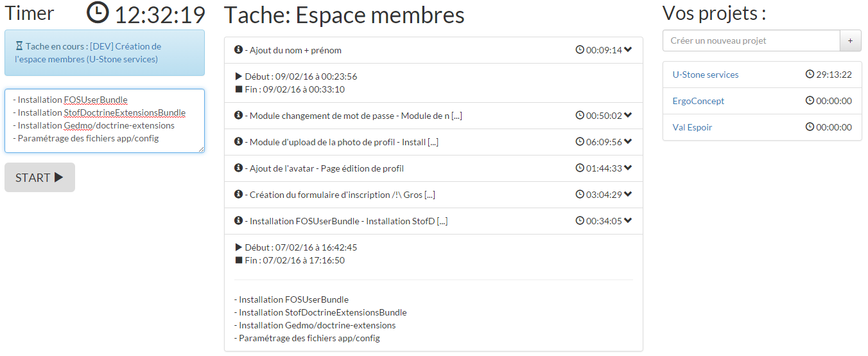This screenshot has width=868, height=356.
Task: Click info icon on 'Création du formulaire' entry
Action: click(238, 195)
